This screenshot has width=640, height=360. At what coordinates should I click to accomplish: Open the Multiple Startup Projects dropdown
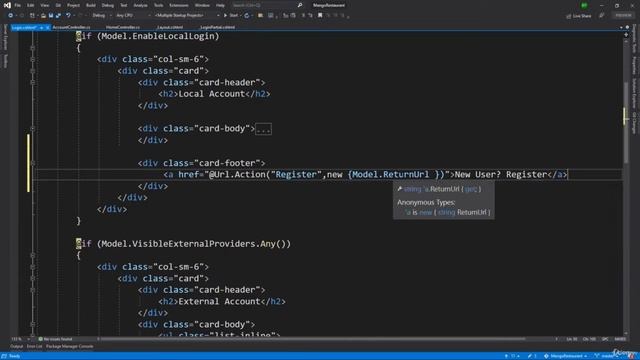click(186, 16)
